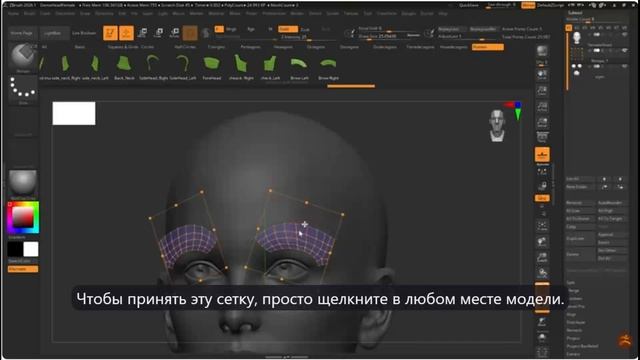Select the SideHead_Right brush shape
Screen dimensions: 640x360
tap(153, 67)
